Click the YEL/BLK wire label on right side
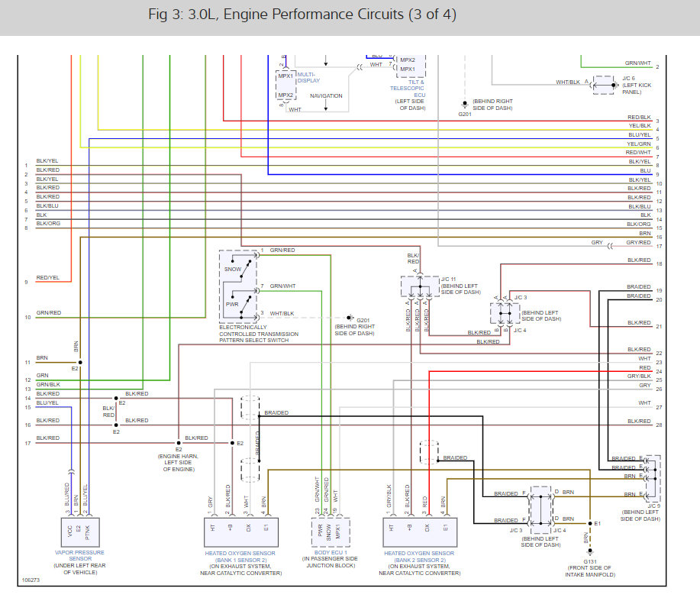Viewport: 700px width, 601px height. click(640, 125)
